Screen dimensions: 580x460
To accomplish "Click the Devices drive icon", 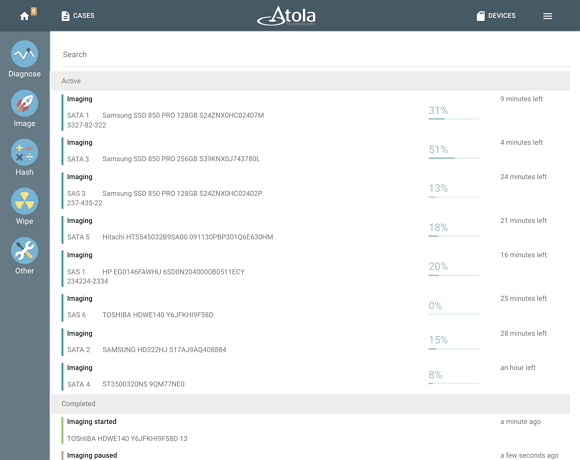I will 480,16.
